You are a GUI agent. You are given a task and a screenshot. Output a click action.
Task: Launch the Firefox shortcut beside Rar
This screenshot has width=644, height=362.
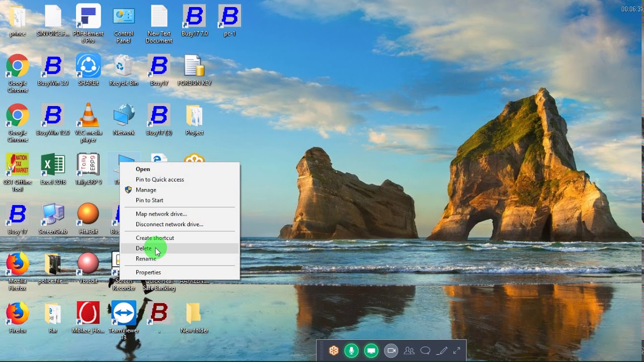click(x=18, y=318)
